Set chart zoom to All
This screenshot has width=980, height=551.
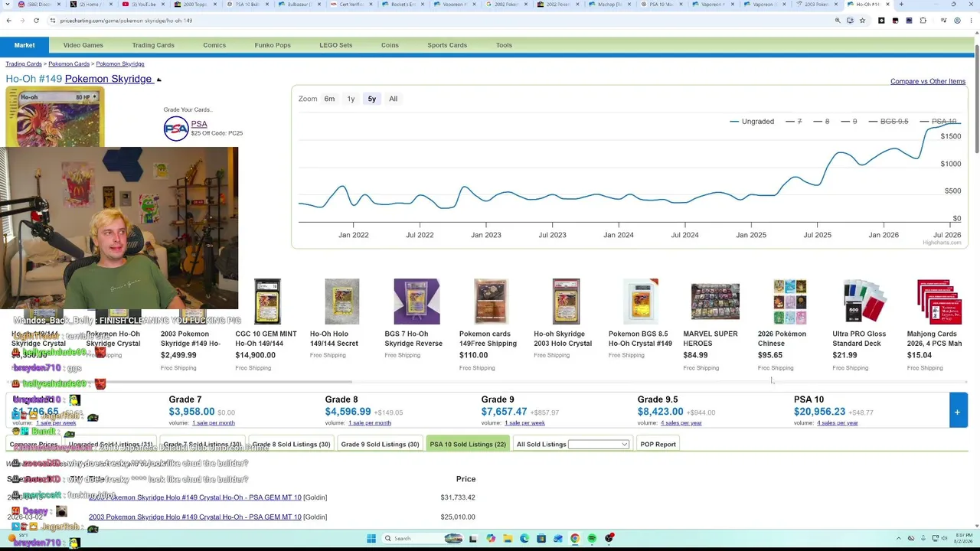point(393,99)
